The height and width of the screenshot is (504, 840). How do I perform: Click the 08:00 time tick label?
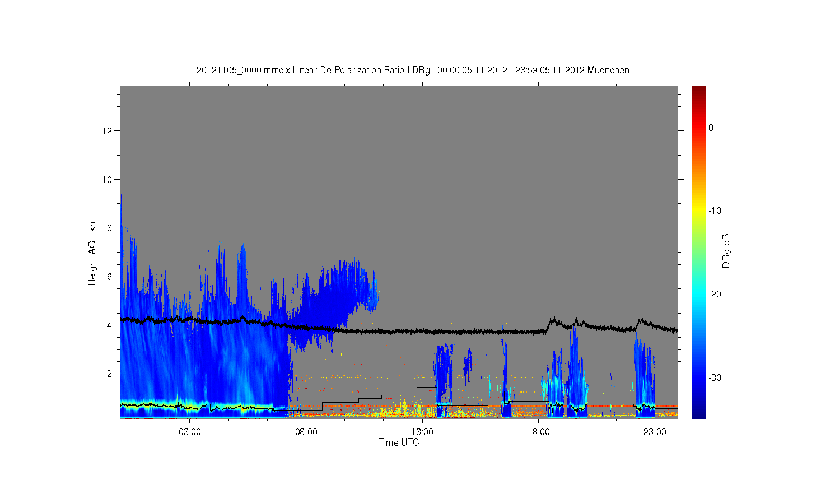tap(306, 432)
